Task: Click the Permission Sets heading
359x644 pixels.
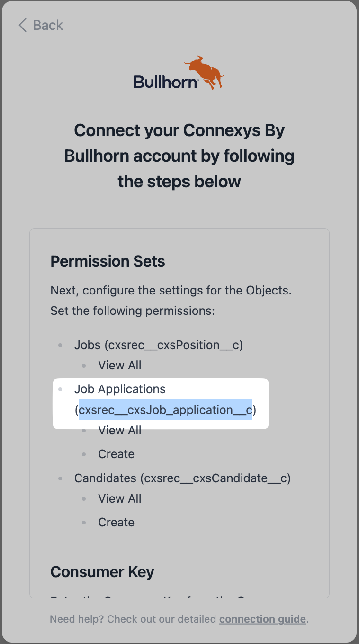Action: [x=108, y=261]
